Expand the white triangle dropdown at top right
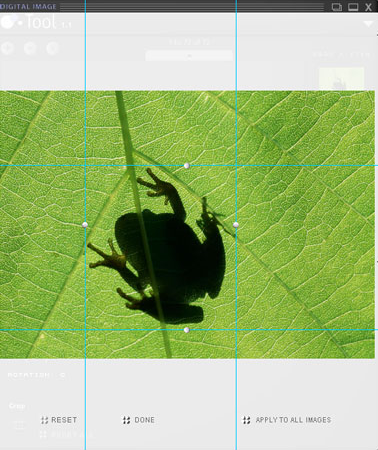Viewport: 378px width, 450px height. (368, 24)
